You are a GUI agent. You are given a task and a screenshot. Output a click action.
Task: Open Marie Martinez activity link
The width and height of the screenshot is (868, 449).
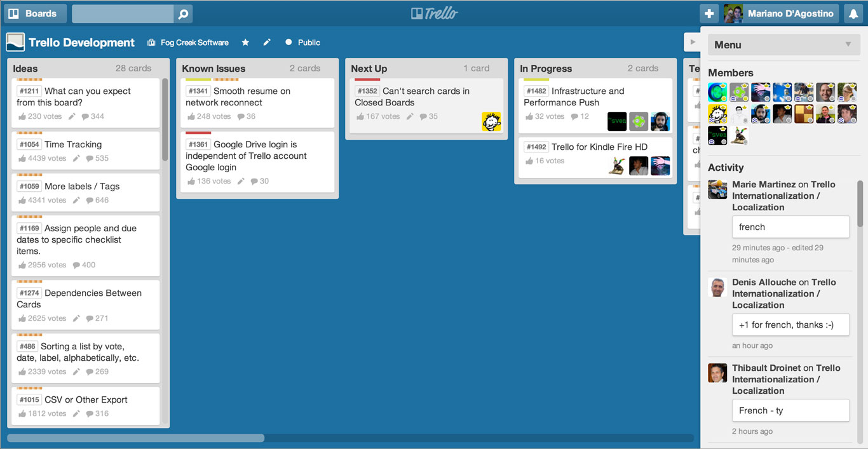click(764, 184)
